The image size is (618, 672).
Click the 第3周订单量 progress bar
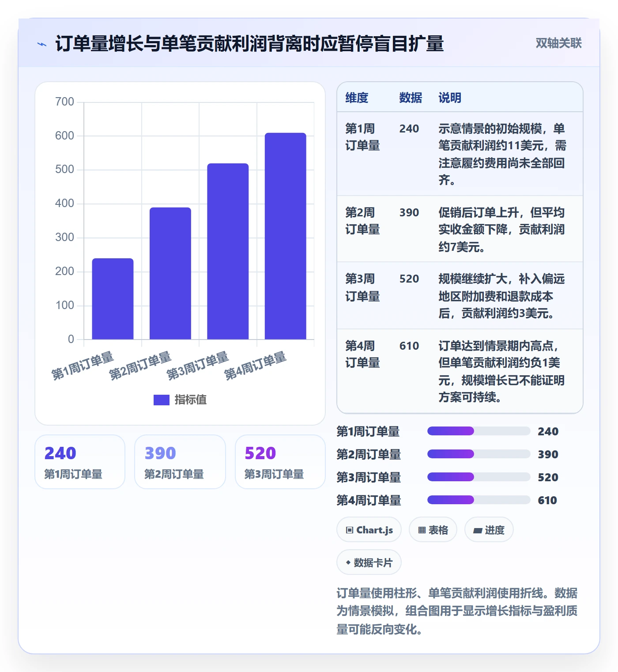[479, 477]
